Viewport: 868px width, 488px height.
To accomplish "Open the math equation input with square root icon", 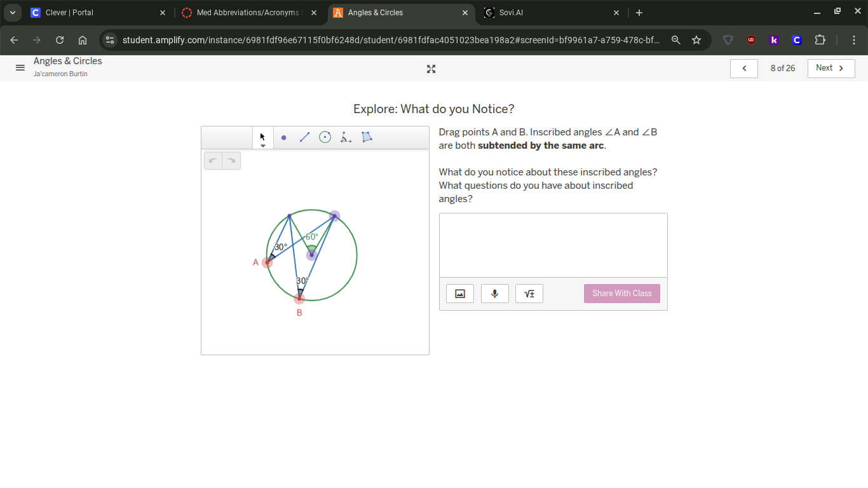I will pyautogui.click(x=529, y=293).
